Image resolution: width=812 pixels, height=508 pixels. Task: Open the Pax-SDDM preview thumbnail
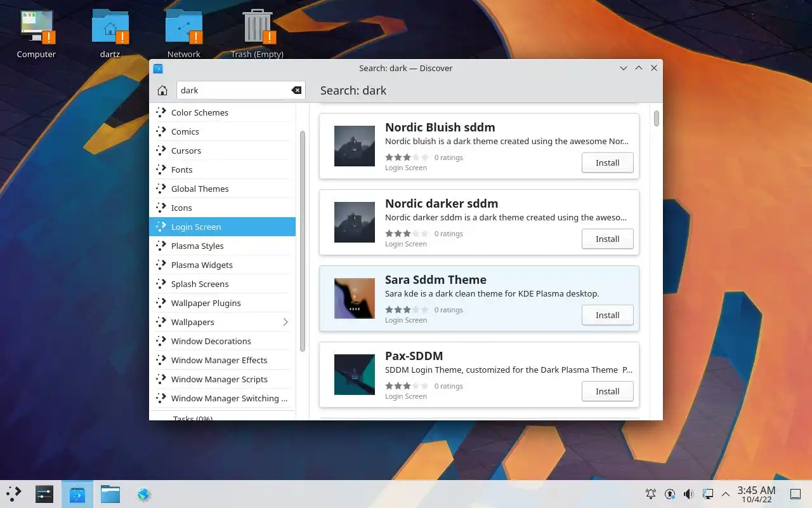355,375
